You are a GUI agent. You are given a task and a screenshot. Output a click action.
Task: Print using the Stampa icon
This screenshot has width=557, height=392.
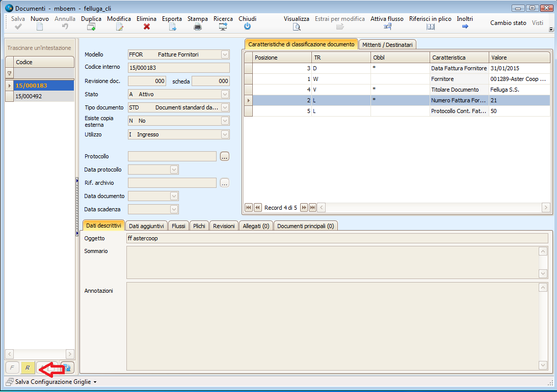pos(197,26)
